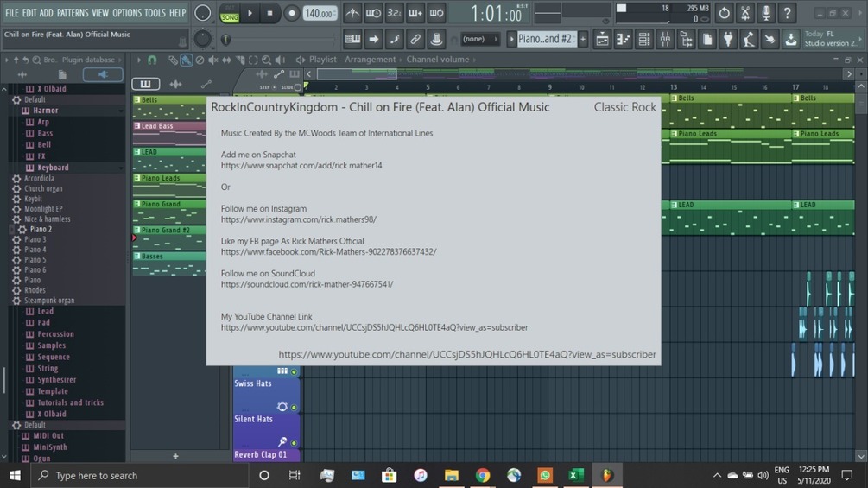Image resolution: width=868 pixels, height=488 pixels.
Task: Select the Slip tool in playlist
Action: click(226, 60)
